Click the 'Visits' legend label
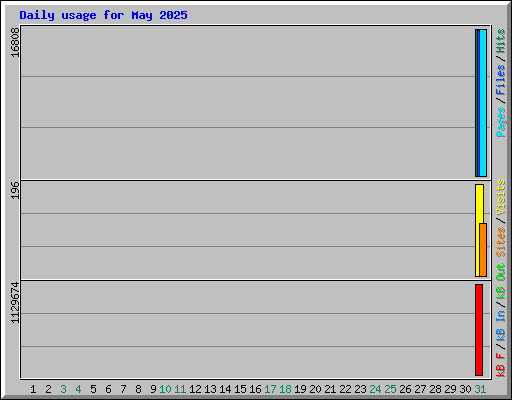Viewport: 512px width, 400px height. tap(501, 197)
